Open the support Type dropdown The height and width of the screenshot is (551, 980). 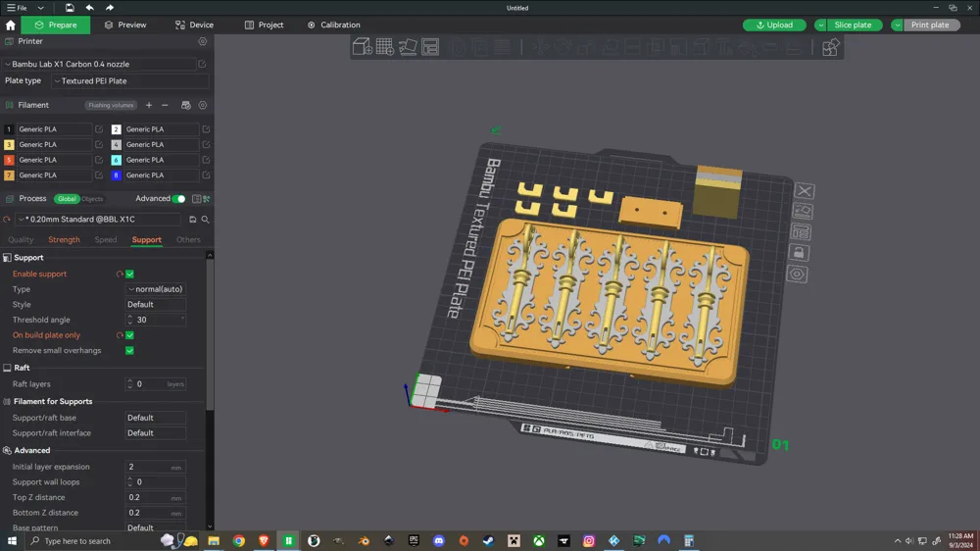pos(156,289)
